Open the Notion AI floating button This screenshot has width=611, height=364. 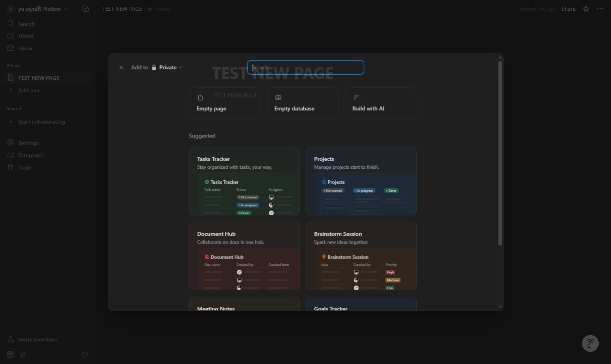[590, 343]
